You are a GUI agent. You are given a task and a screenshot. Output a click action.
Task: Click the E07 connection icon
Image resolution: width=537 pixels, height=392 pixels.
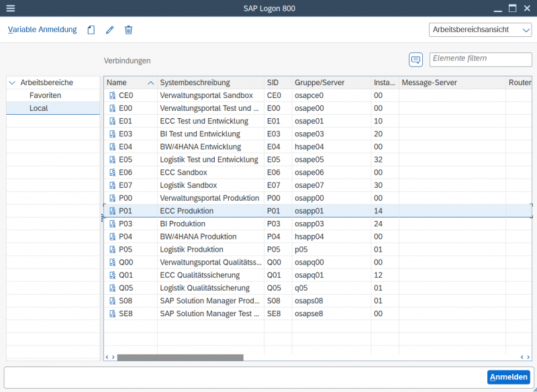[112, 185]
